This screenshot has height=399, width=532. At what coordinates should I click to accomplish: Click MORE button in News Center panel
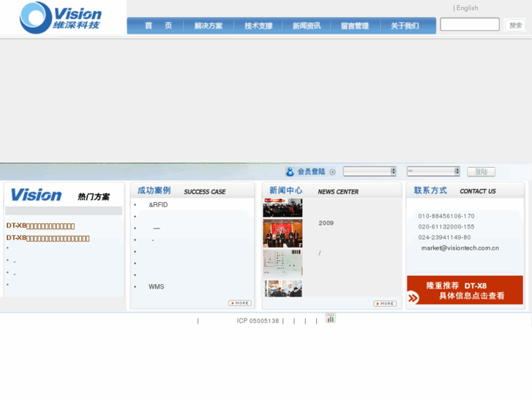tap(385, 304)
